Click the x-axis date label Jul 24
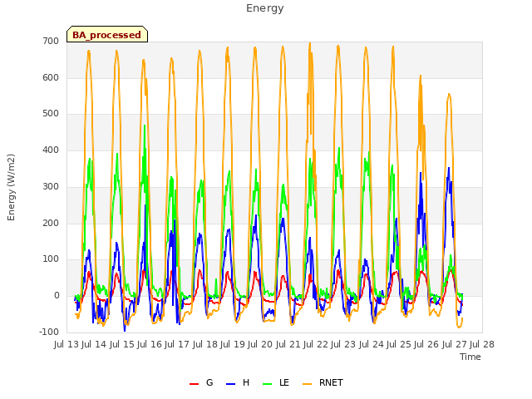Viewport: 532px width, 399px height. tap(372, 344)
